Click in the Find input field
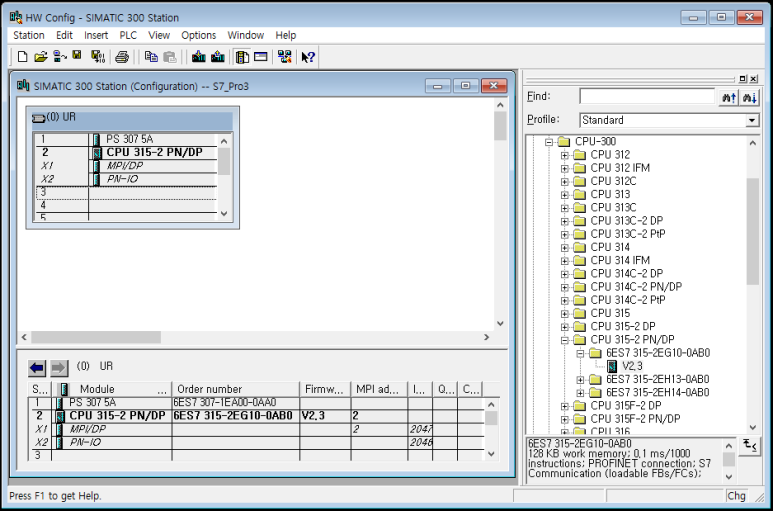 pos(647,97)
